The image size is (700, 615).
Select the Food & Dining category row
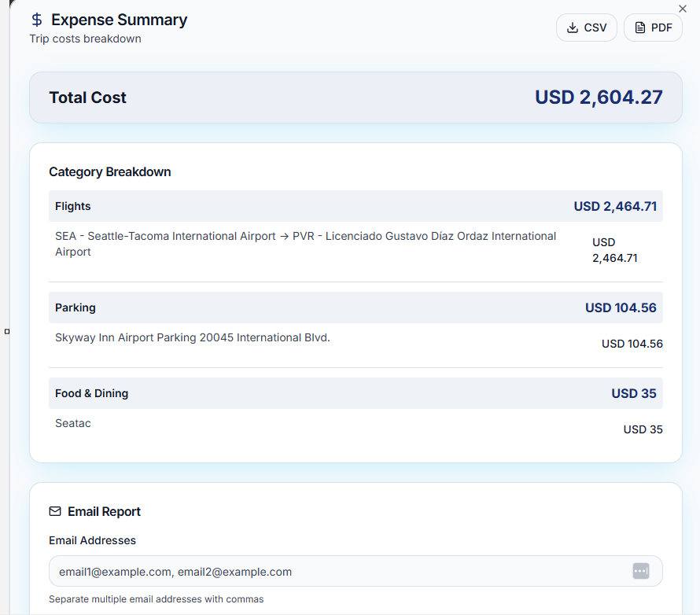point(356,393)
